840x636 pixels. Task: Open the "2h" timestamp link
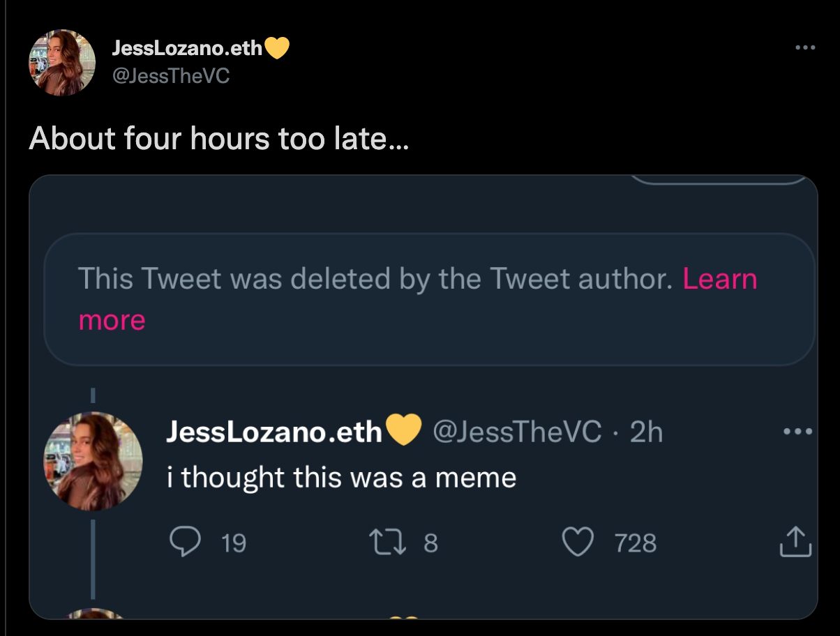[x=646, y=432]
